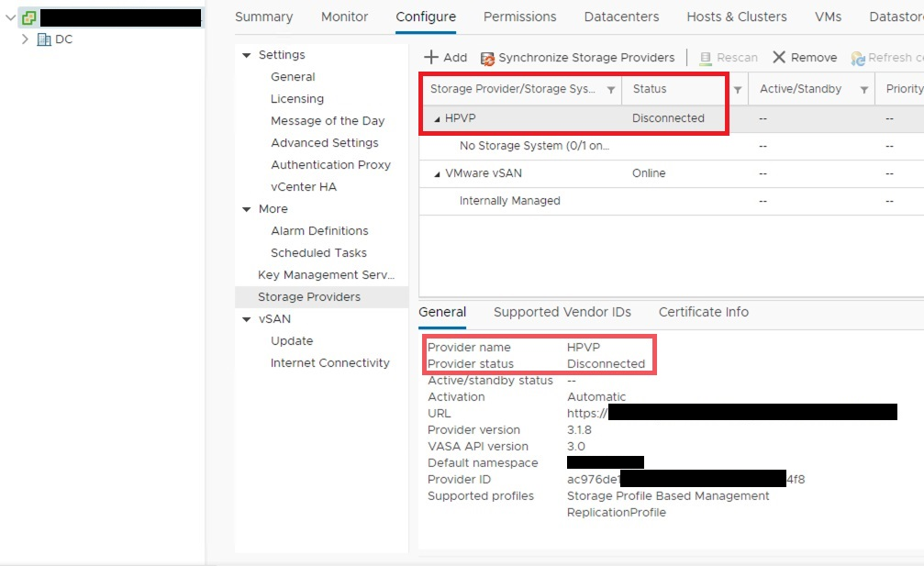This screenshot has height=566, width=924.
Task: Select the Internally Managed storage row
Action: click(509, 201)
